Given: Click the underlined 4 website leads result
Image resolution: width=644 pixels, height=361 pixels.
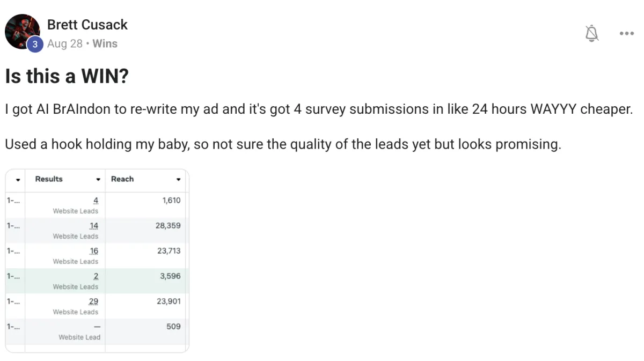Looking at the screenshot, I should 96,201.
